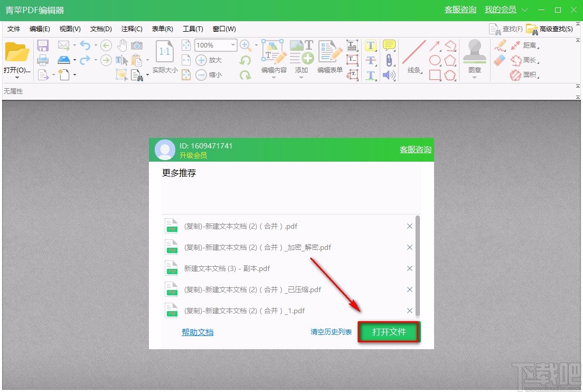Screen dimensions: 583x392
Task: Zoom in using the 放大 icon
Action: [201, 60]
